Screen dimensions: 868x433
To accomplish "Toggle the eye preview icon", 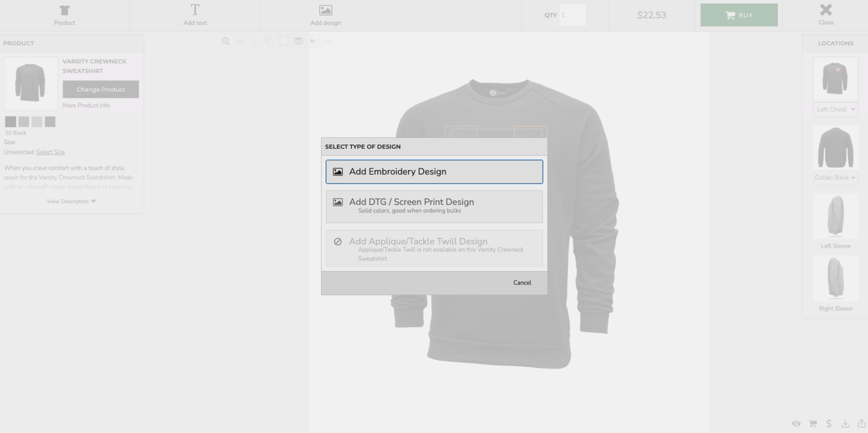I will [x=796, y=424].
